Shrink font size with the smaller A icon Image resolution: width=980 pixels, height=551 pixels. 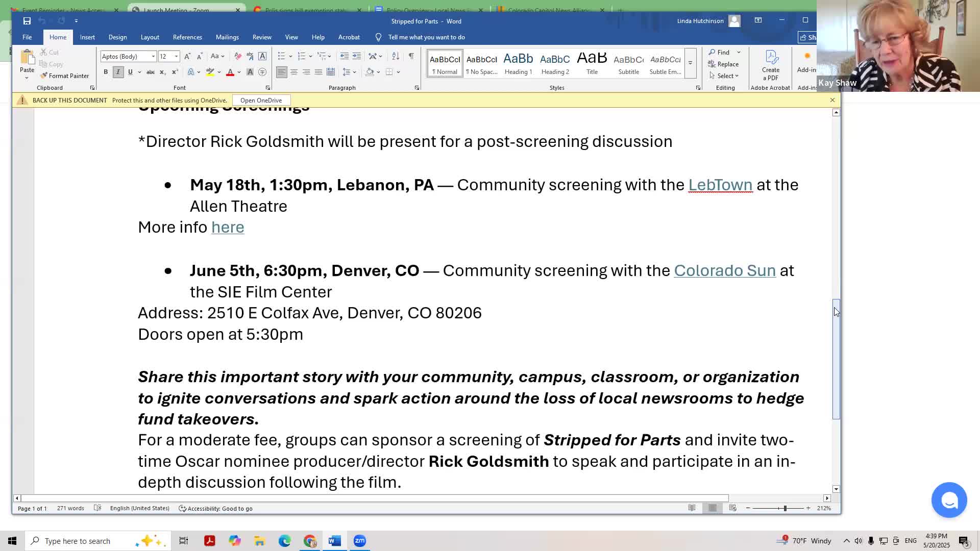(200, 56)
